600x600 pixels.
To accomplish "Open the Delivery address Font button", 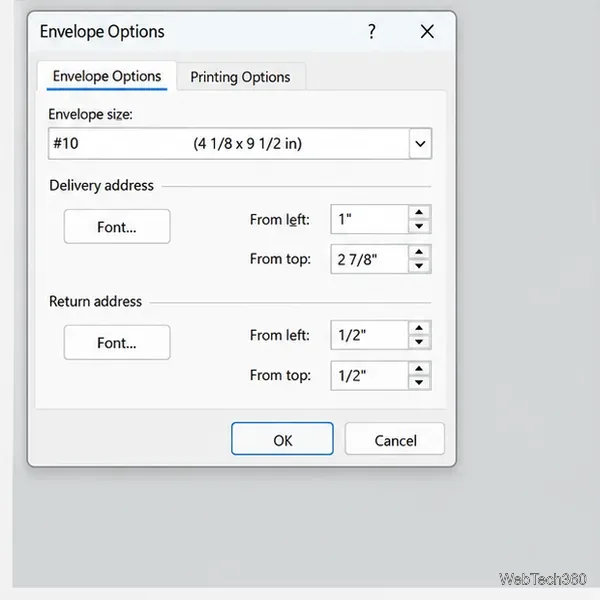I will click(x=117, y=227).
